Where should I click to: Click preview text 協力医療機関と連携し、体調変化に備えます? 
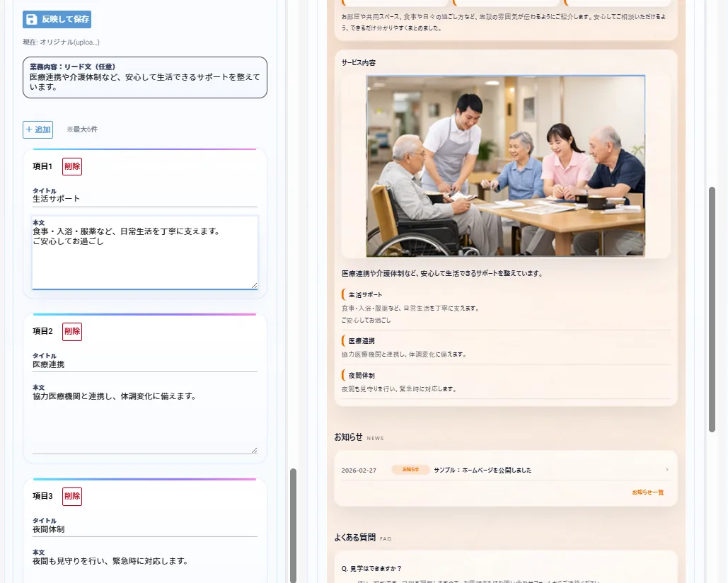coord(403,354)
